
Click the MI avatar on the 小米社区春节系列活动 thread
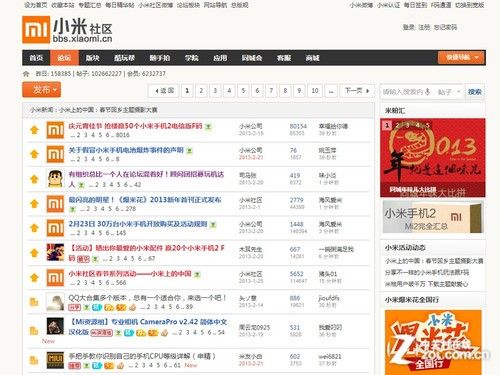55,277
